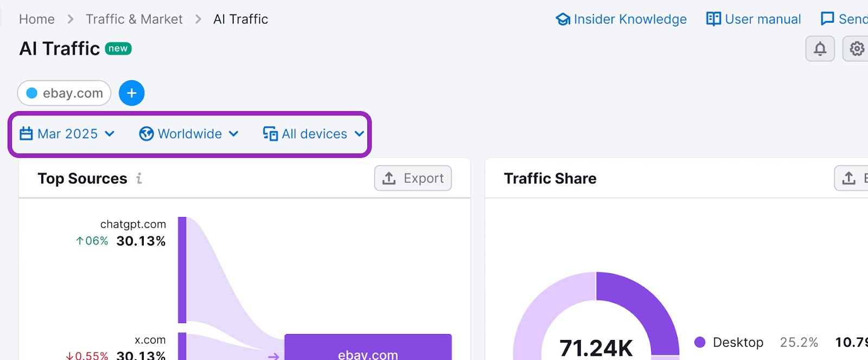The width and height of the screenshot is (868, 360).
Task: Click the chatgpt.com 30.13% value
Action: [141, 241]
